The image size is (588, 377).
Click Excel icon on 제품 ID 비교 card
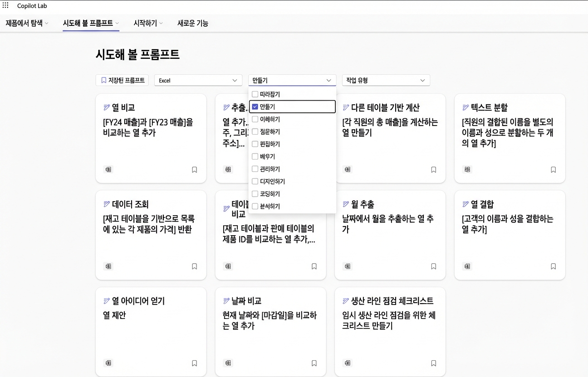point(228,266)
